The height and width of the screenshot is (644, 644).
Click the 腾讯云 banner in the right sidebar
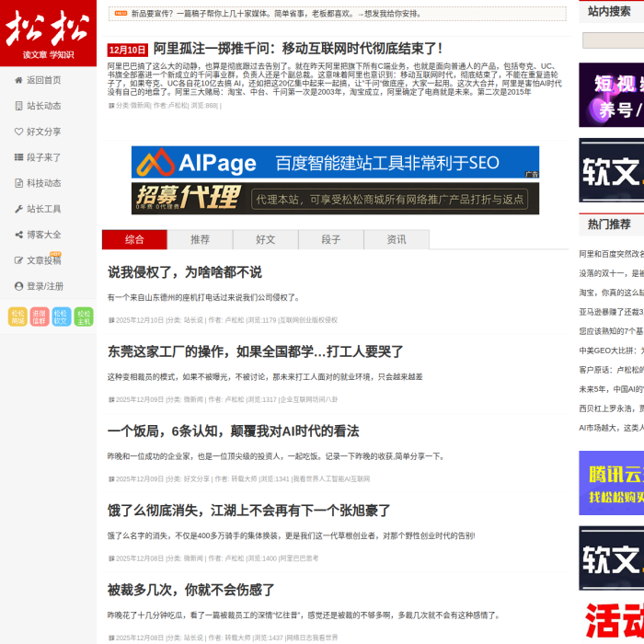pos(612,483)
